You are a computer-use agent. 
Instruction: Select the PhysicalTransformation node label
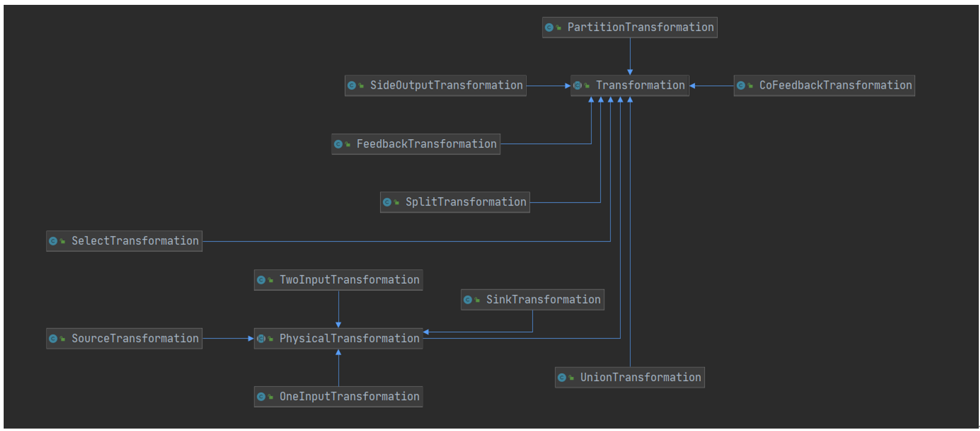349,339
